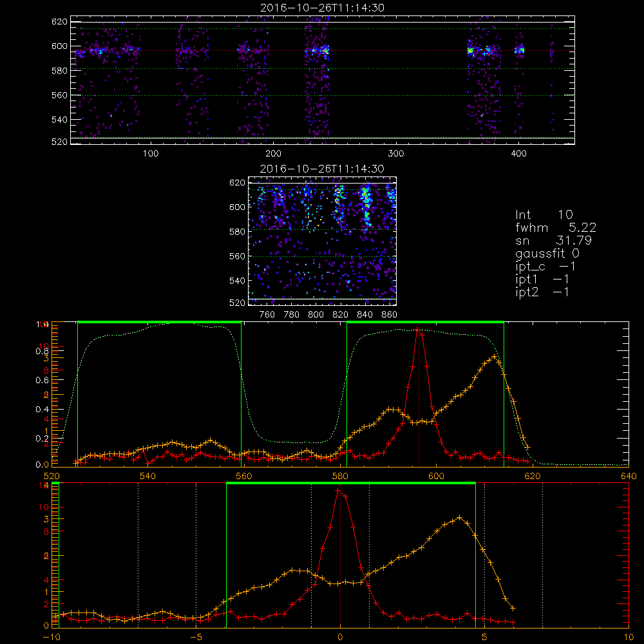
Task: Click x-axis label 300 of top image
Action: click(x=396, y=154)
